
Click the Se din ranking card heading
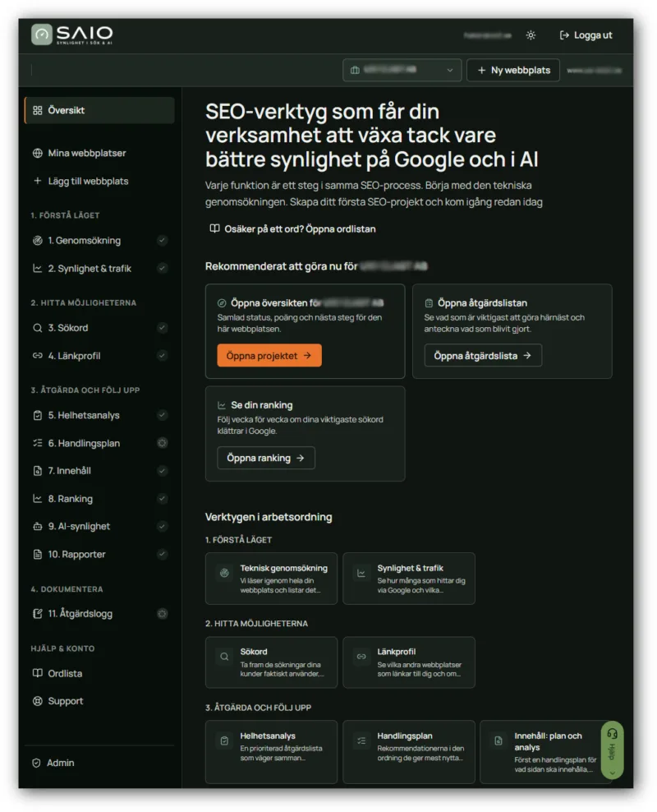coord(262,405)
